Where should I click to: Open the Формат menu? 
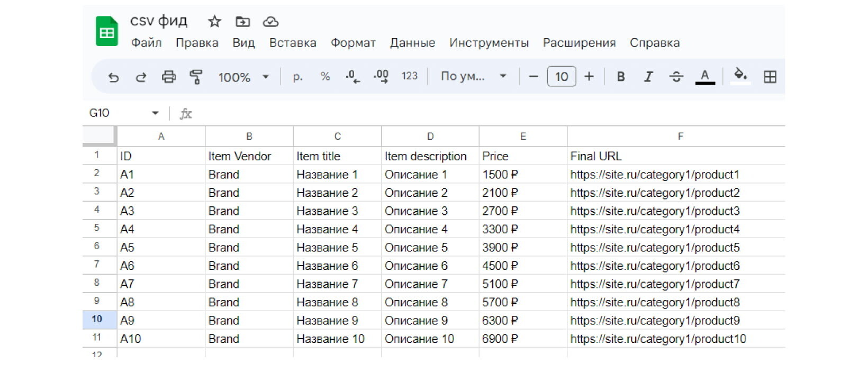tap(353, 43)
